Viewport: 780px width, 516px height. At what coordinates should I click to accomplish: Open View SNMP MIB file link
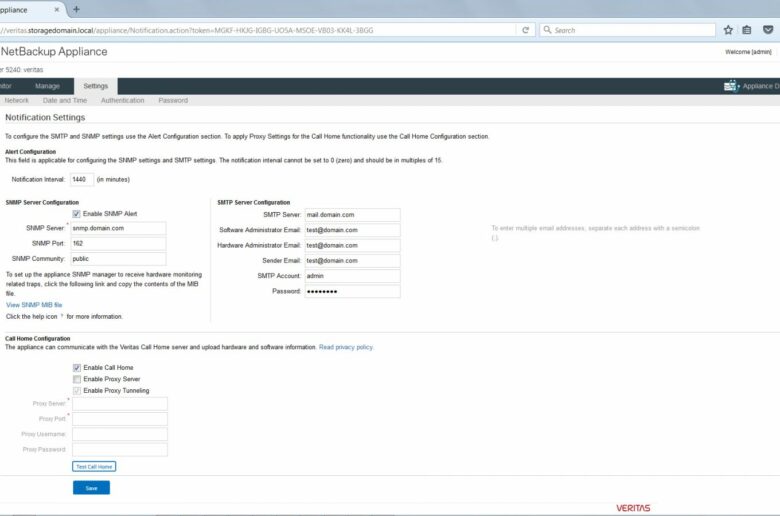pyautogui.click(x=34, y=305)
